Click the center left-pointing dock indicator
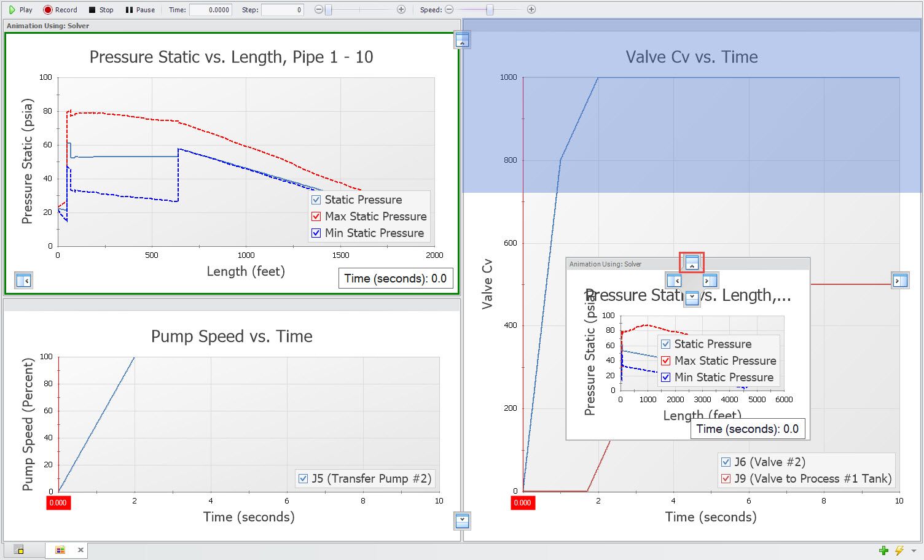This screenshot has height=560, width=924. click(x=674, y=281)
